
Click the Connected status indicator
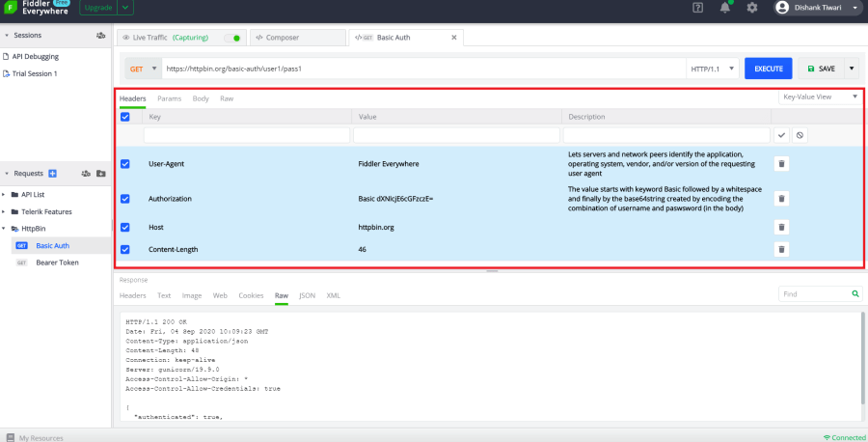(844, 437)
